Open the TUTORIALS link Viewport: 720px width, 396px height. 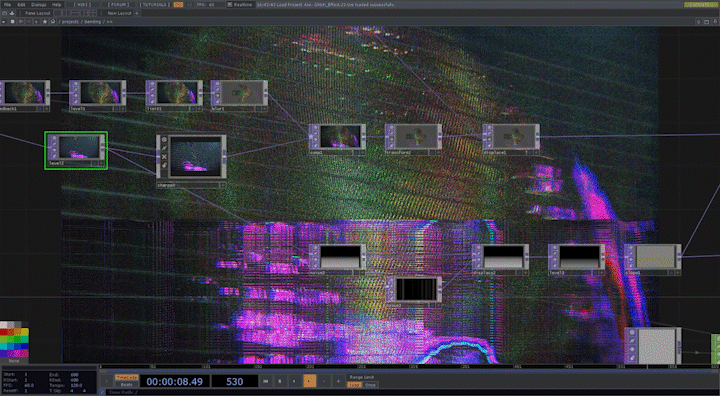pyautogui.click(x=154, y=5)
